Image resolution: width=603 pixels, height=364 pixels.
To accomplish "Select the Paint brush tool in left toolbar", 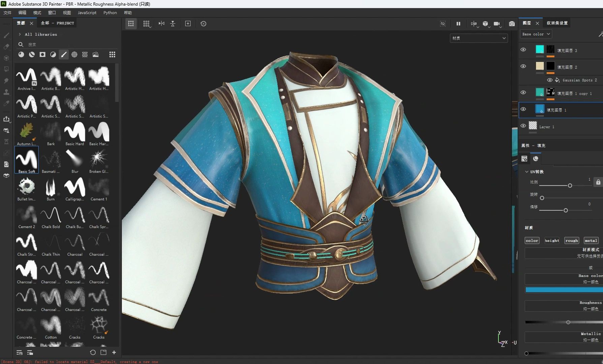I will (6, 35).
